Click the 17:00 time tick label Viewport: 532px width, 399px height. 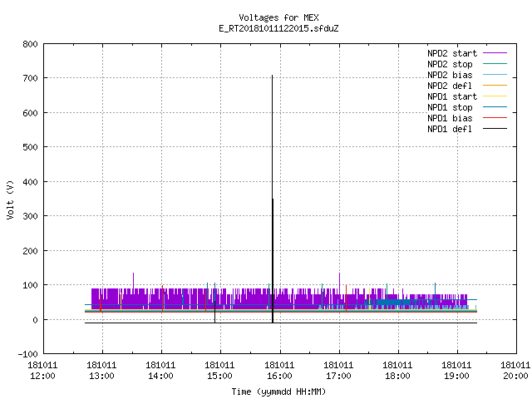(x=338, y=377)
